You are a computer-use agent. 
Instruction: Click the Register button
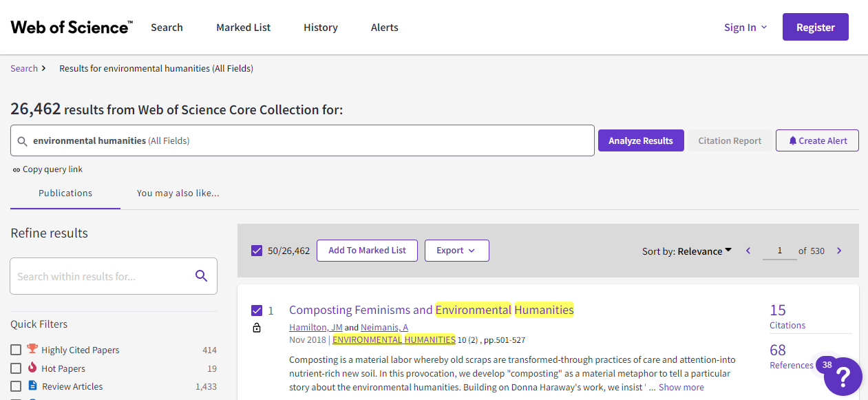click(x=816, y=28)
